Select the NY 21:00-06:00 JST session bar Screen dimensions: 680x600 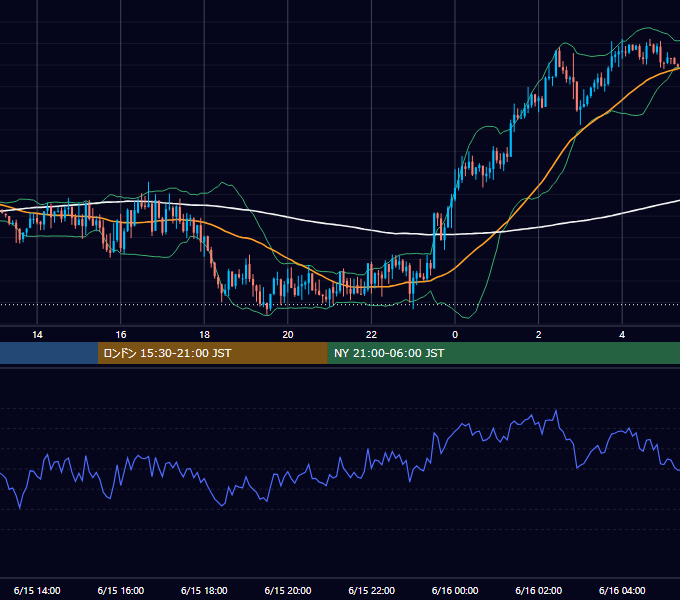pyautogui.click(x=503, y=353)
